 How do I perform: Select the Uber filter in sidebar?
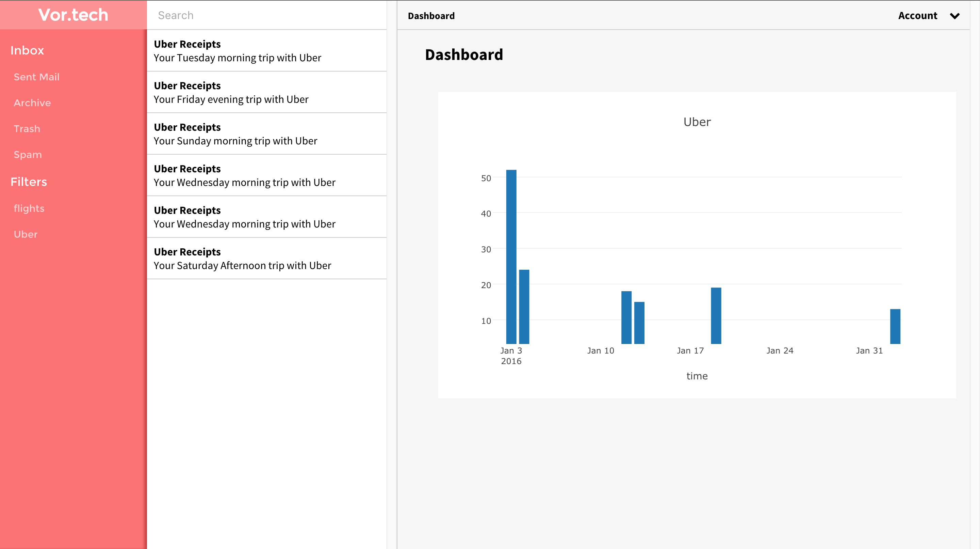coord(26,234)
